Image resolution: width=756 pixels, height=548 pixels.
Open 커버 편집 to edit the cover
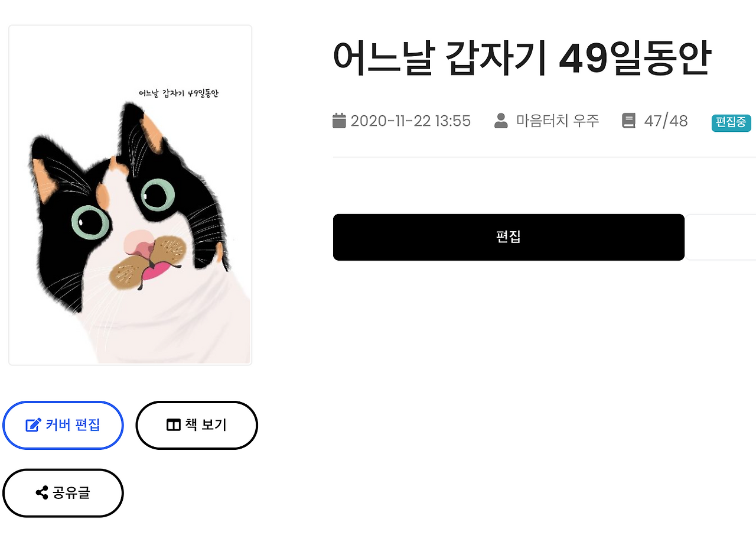pyautogui.click(x=63, y=424)
